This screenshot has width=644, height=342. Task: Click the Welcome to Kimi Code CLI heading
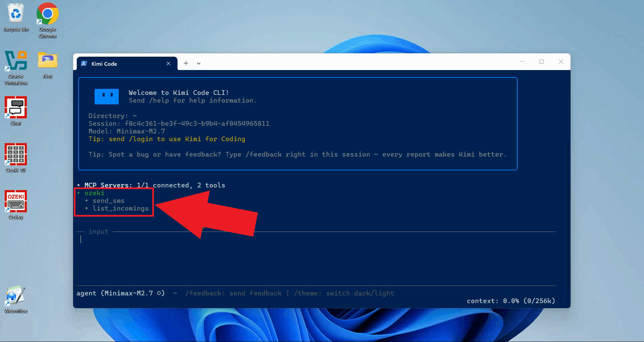click(179, 93)
